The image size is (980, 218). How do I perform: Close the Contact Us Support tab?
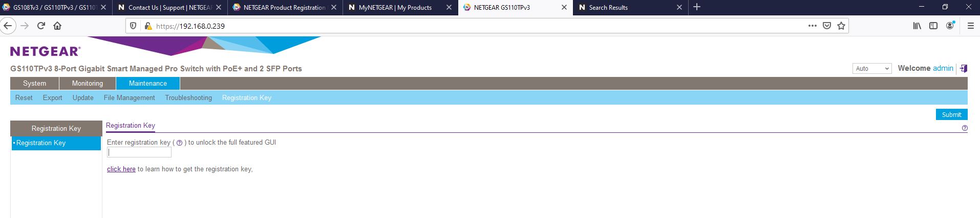(219, 7)
